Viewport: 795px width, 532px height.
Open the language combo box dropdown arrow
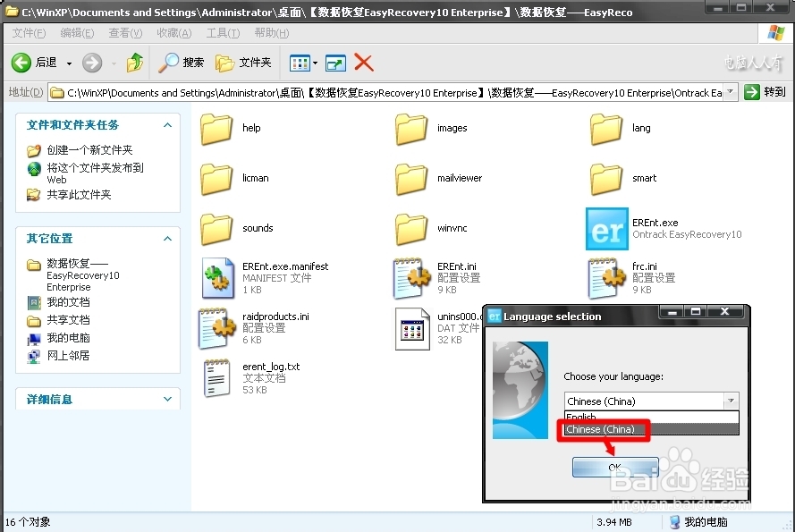731,401
